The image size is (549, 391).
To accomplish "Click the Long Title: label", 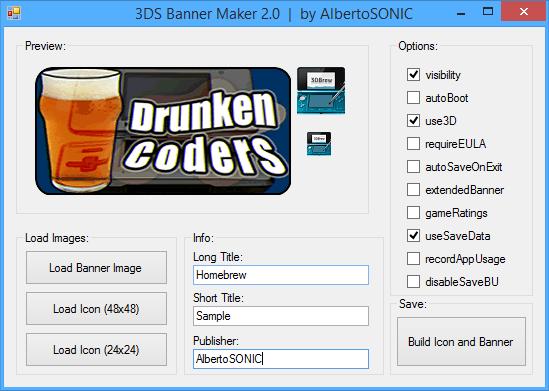I will pos(218,257).
